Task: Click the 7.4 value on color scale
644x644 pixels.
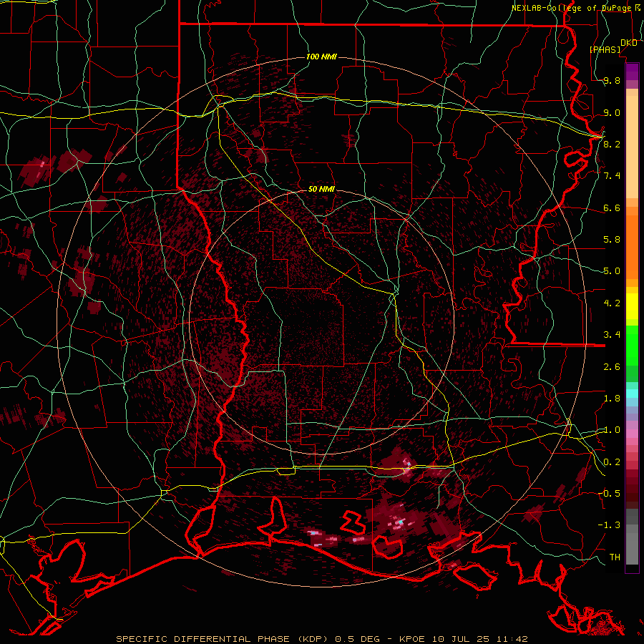Action: (x=612, y=176)
